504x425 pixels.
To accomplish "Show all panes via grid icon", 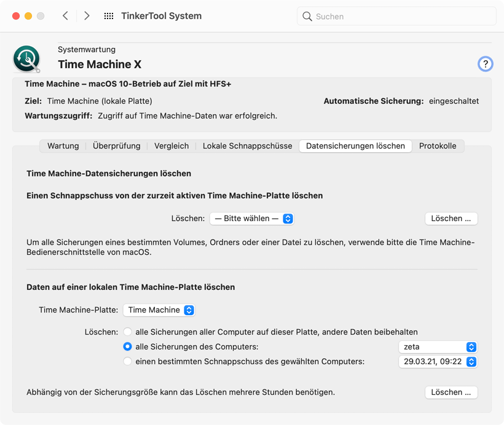I will click(109, 16).
